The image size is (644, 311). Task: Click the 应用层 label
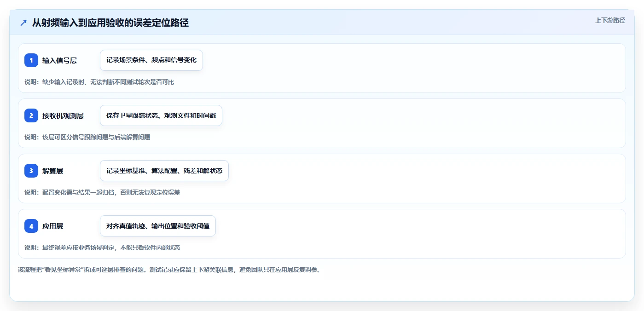[x=52, y=226]
